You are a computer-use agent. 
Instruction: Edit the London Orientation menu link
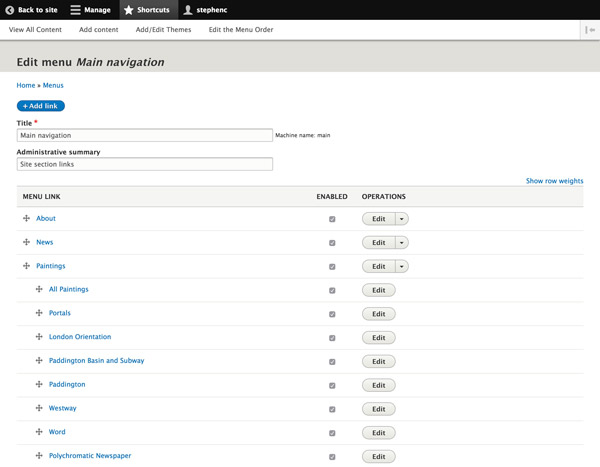[378, 338]
